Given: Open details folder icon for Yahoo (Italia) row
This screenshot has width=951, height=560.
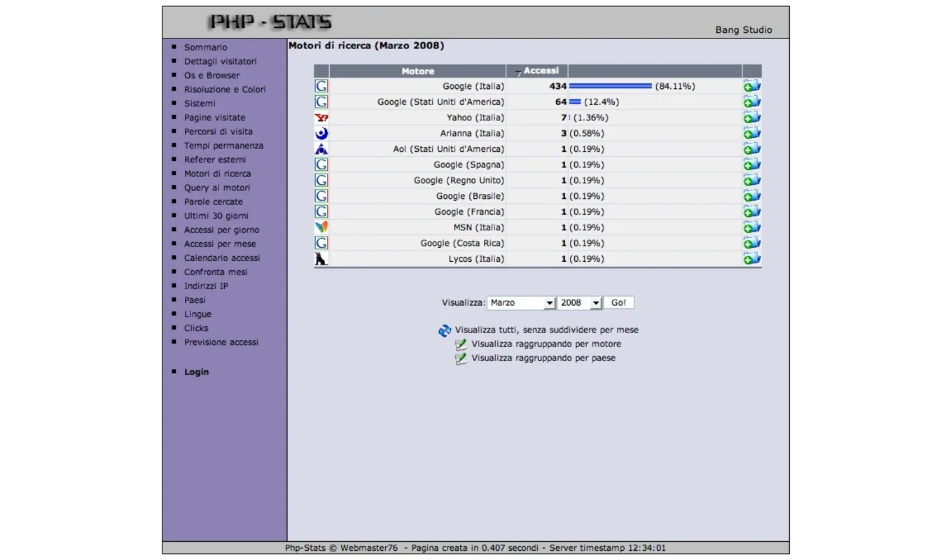Looking at the screenshot, I should point(751,118).
